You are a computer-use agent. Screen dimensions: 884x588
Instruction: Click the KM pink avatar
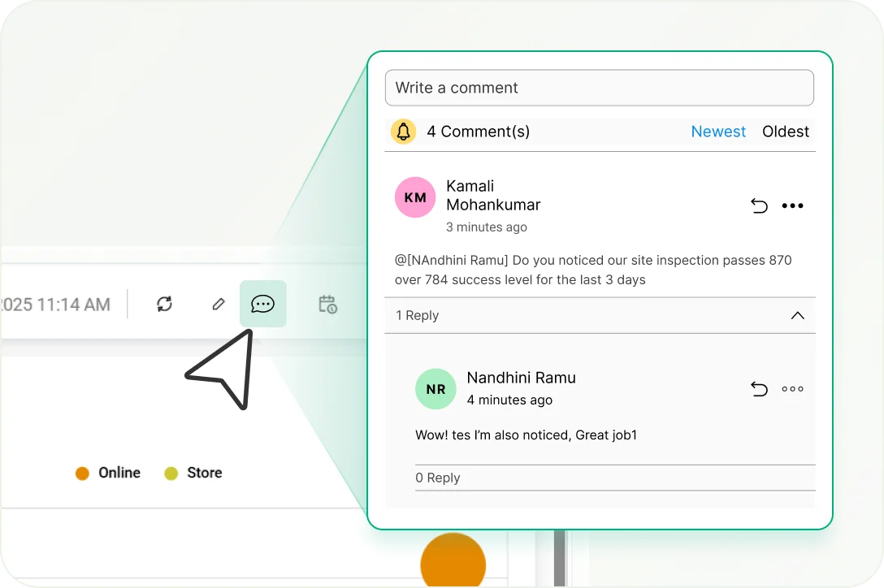(x=415, y=197)
